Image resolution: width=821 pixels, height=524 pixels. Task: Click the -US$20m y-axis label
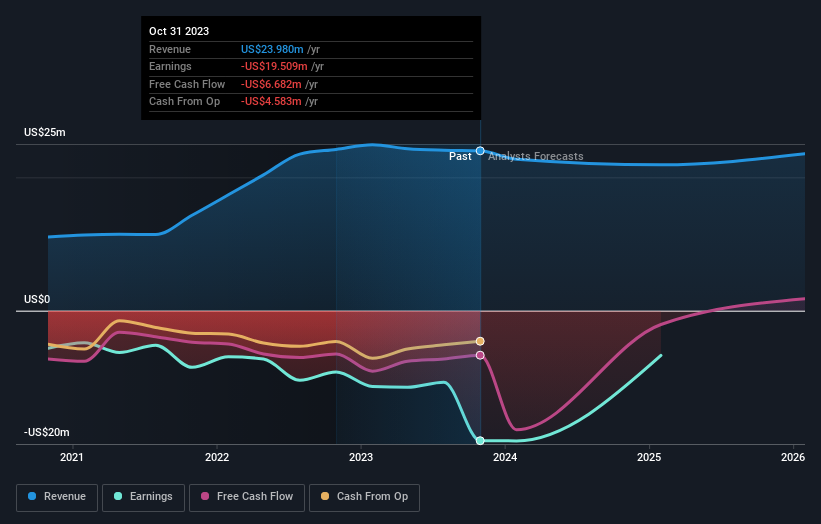(47, 432)
